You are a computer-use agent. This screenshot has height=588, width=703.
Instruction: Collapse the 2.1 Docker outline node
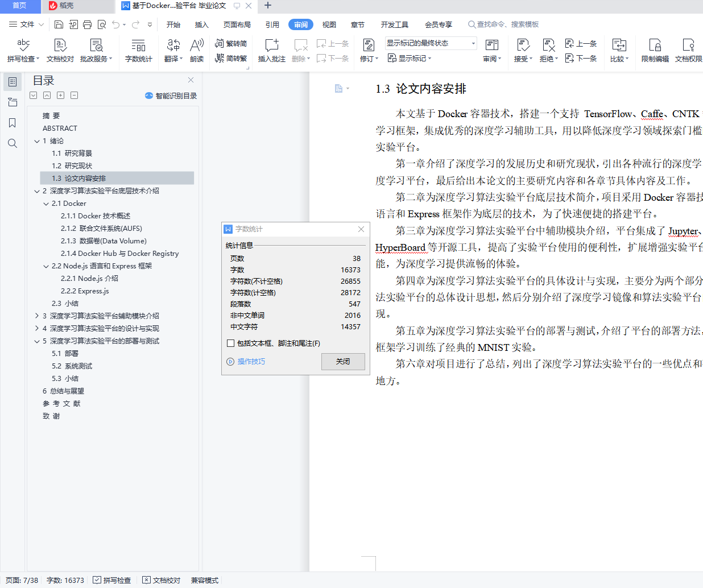pos(46,204)
